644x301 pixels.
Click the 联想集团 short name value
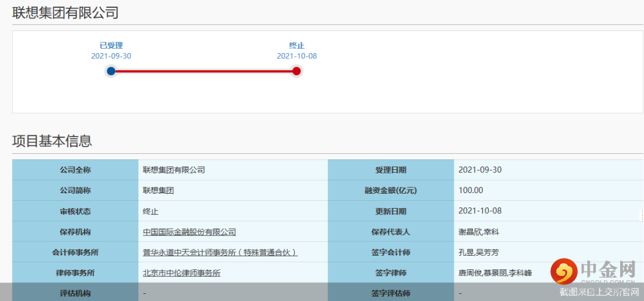158,191
